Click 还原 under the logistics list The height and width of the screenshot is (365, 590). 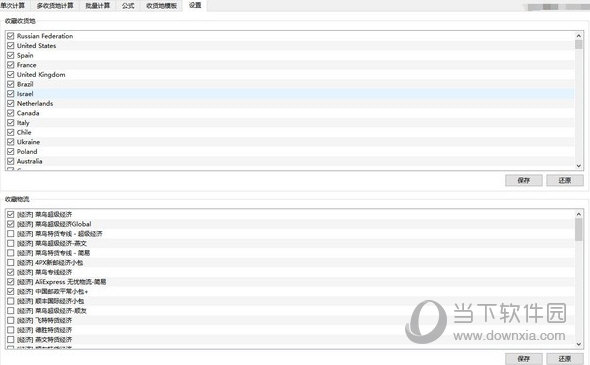click(x=565, y=359)
